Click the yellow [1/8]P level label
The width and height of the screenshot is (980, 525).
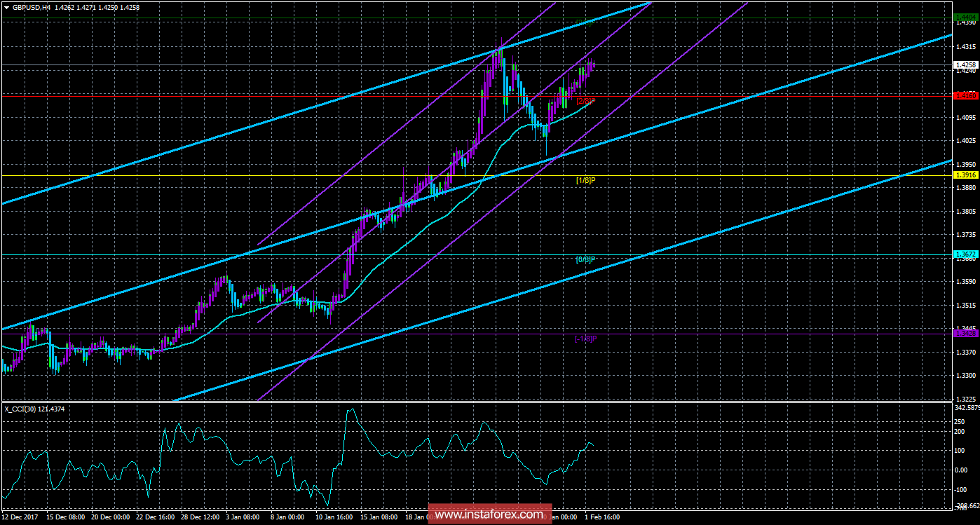pyautogui.click(x=585, y=180)
